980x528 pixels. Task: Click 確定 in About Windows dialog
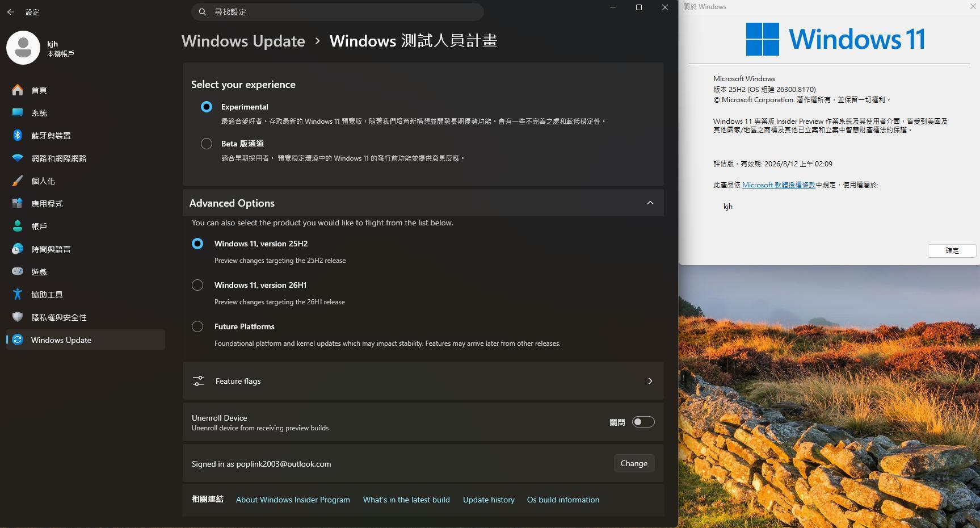952,250
